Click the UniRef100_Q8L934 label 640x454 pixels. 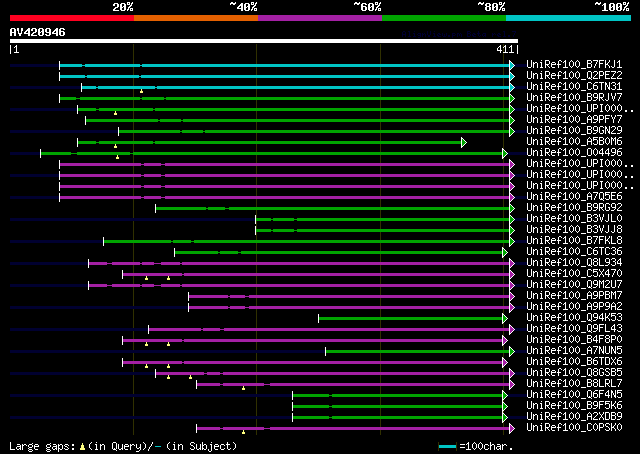pos(574,263)
